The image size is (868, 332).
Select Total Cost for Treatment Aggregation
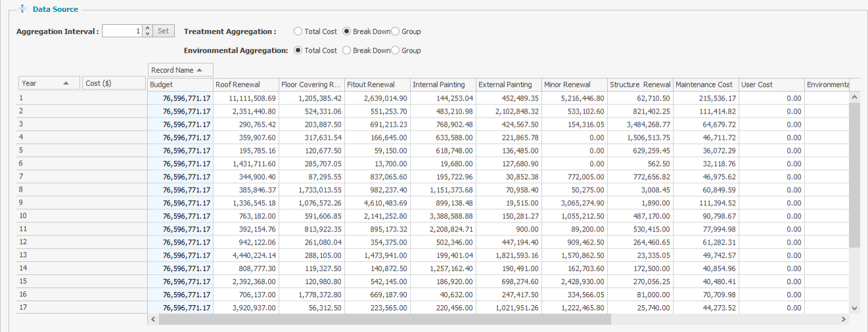(x=298, y=31)
